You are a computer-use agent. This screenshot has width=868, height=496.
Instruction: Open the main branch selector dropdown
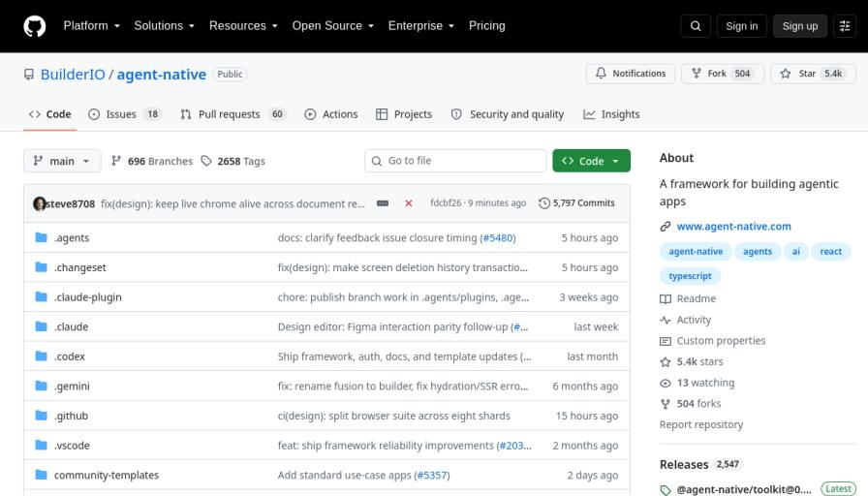(x=62, y=161)
